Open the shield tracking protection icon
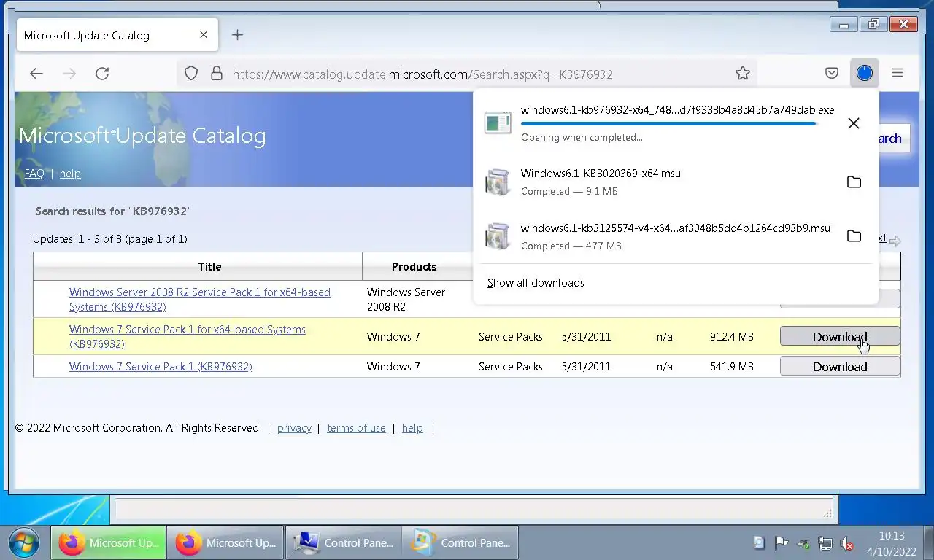The width and height of the screenshot is (934, 560). (191, 73)
